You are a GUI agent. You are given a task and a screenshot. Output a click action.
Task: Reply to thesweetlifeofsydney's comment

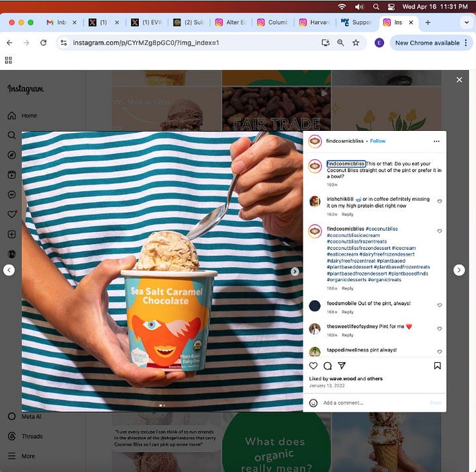point(348,335)
